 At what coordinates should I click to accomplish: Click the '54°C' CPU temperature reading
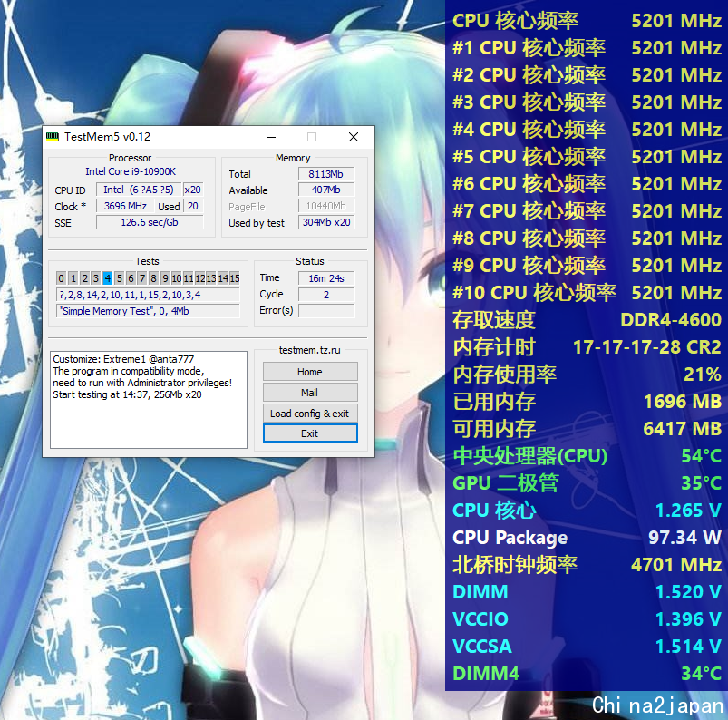tap(701, 456)
